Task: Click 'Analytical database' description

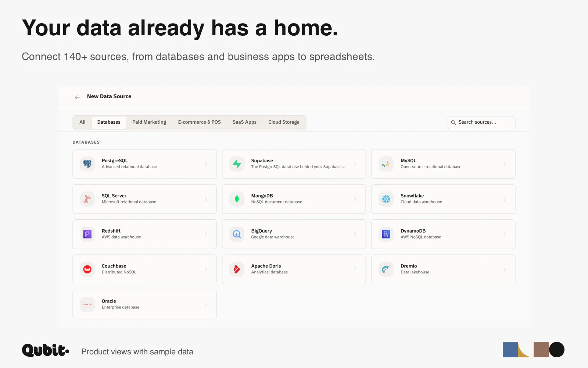Action: 269,272
